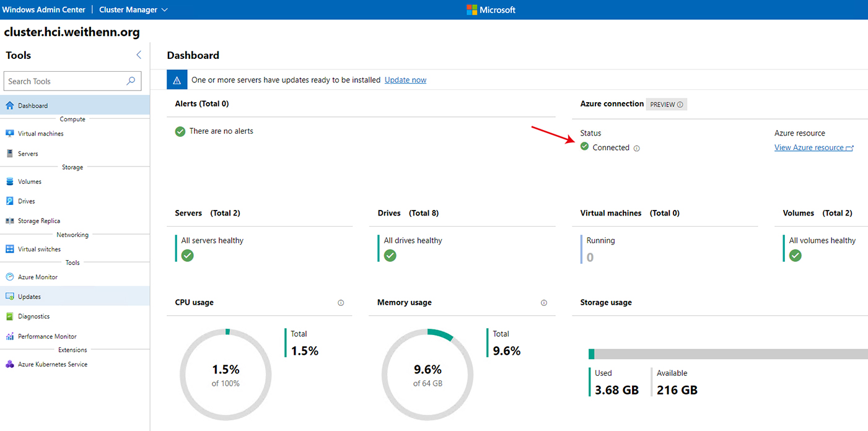Click the warning triangle icon in update banner

pyautogui.click(x=177, y=80)
